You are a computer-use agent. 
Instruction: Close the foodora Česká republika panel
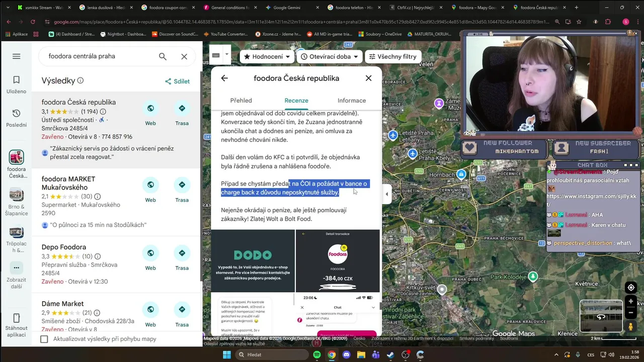(369, 78)
